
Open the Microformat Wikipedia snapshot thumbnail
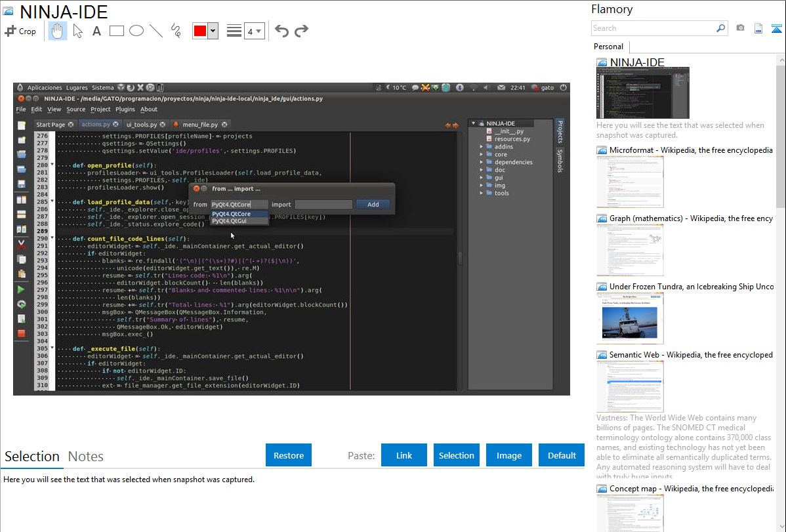coord(630,182)
